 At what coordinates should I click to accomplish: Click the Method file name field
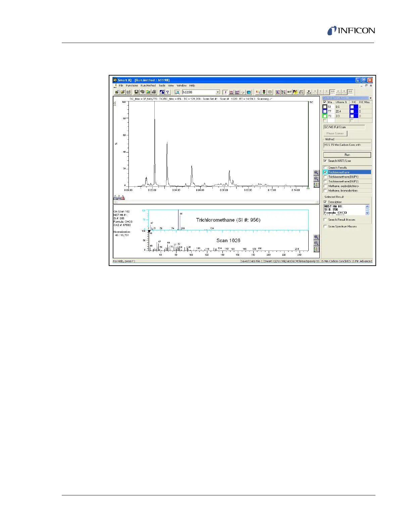347,145
